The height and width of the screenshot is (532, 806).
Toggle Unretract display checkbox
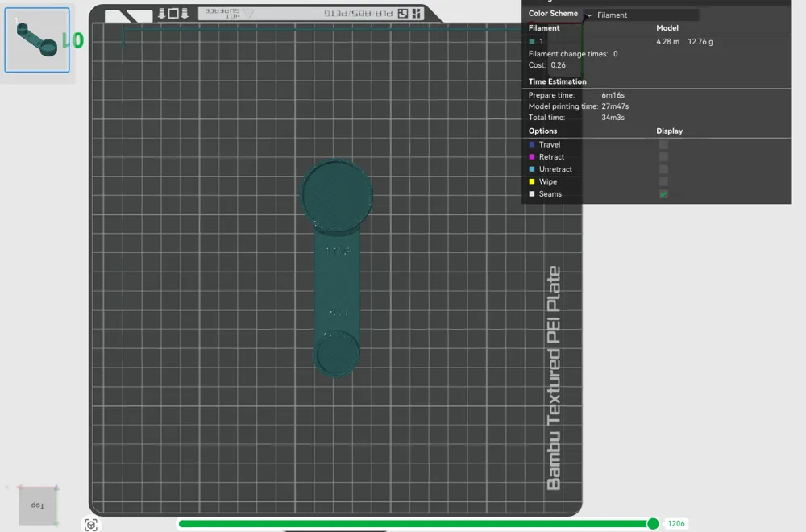pyautogui.click(x=663, y=169)
